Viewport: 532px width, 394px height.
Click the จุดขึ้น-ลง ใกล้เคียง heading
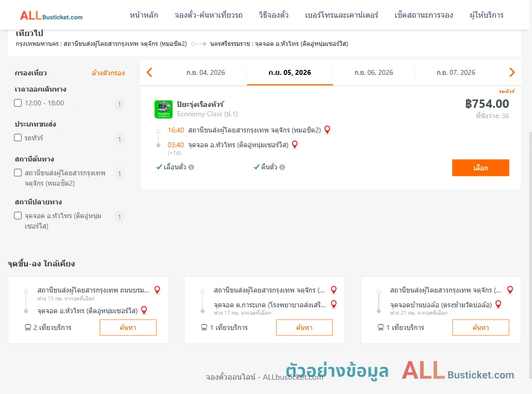coord(41,263)
